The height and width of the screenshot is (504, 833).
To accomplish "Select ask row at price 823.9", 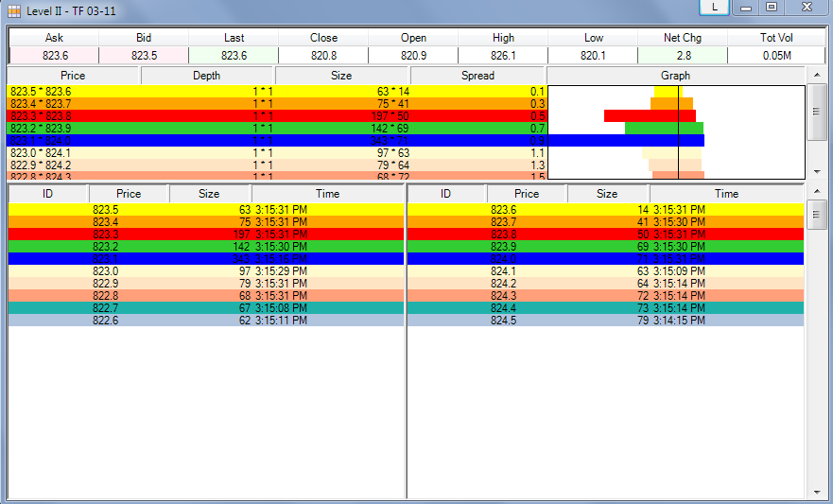I will click(606, 247).
